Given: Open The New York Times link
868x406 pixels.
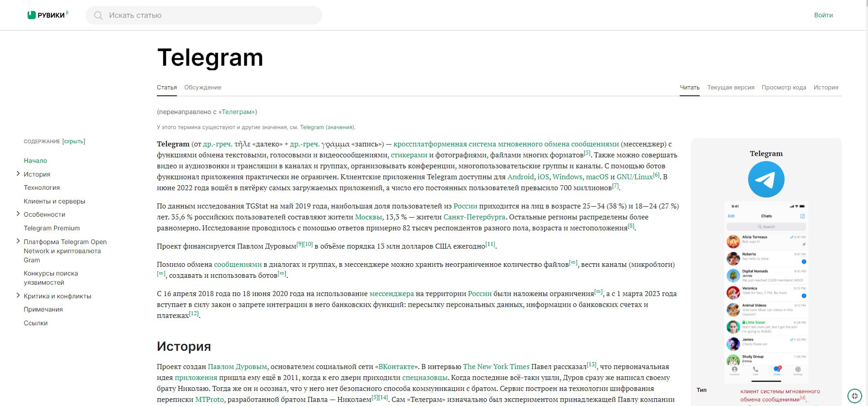Looking at the screenshot, I should pos(496,367).
